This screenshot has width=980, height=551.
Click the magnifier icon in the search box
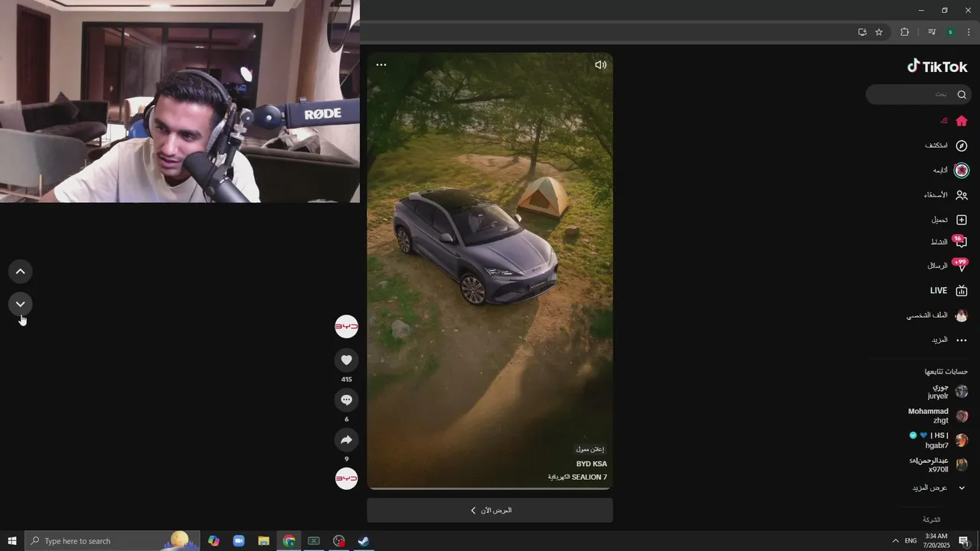962,94
